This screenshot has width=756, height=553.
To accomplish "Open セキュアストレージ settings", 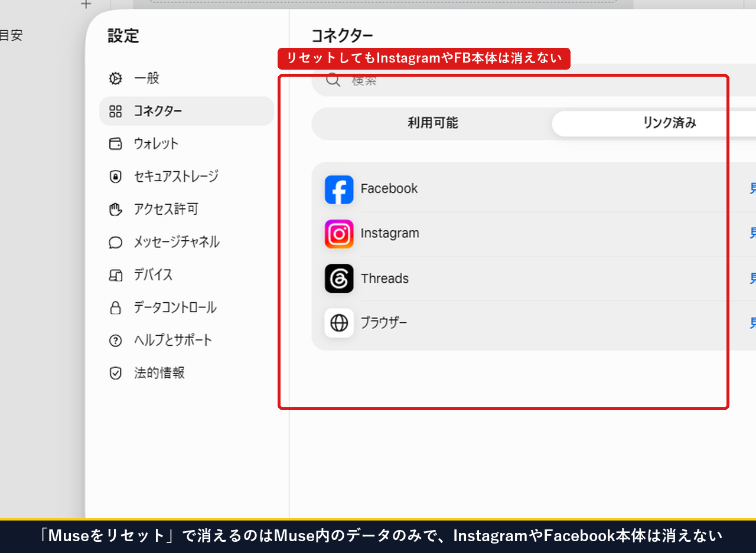I will [187, 176].
